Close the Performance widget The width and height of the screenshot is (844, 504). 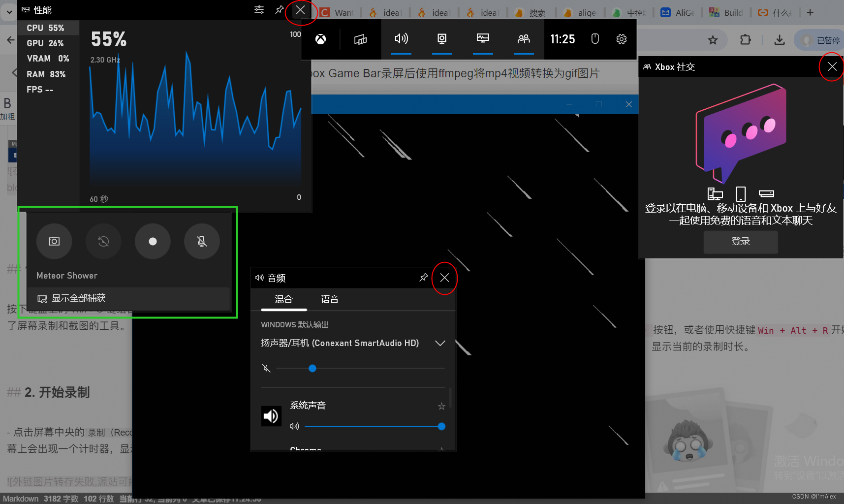pos(301,10)
